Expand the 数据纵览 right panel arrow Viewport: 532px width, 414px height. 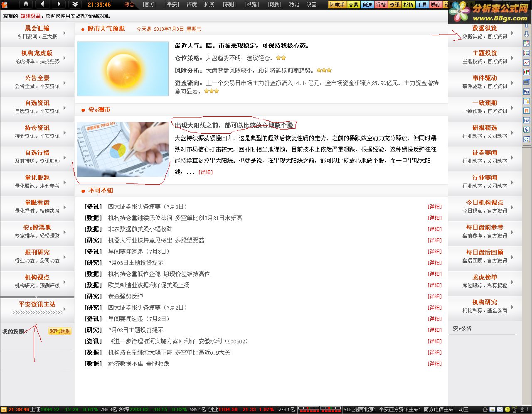click(512, 33)
